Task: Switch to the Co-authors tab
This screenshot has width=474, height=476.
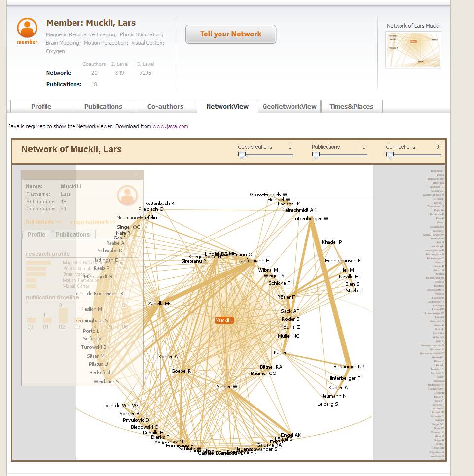Action: click(x=165, y=106)
